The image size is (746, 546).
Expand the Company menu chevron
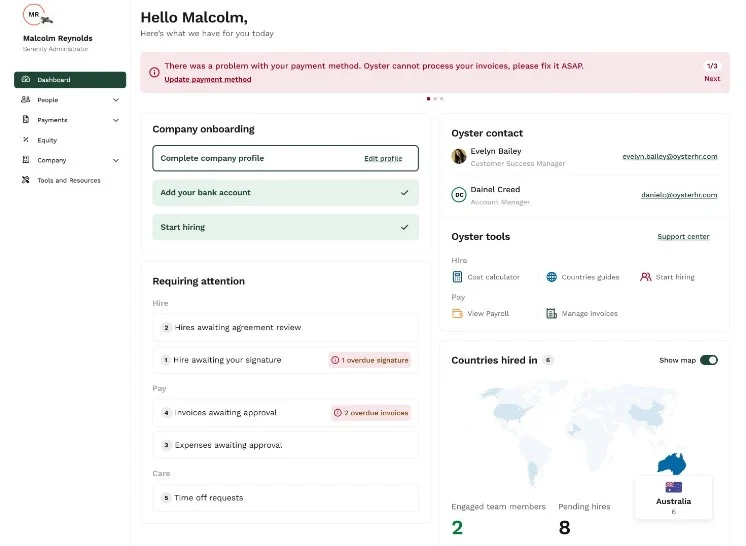point(116,160)
